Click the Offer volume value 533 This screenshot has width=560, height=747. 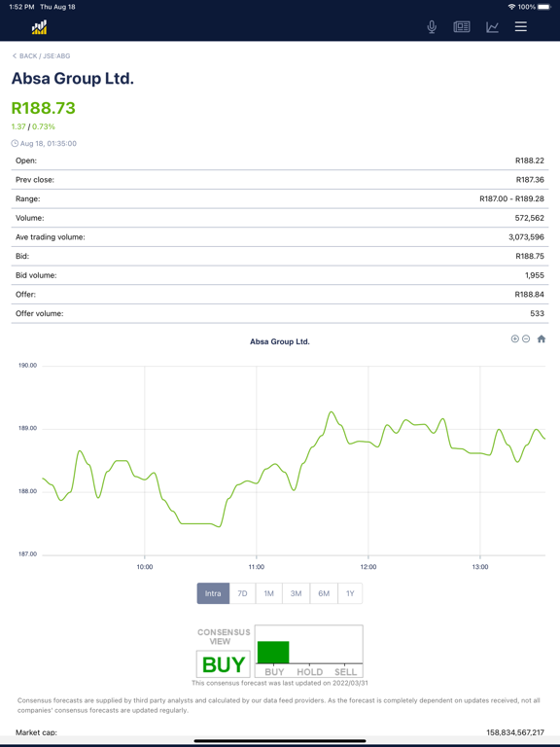pyautogui.click(x=537, y=313)
